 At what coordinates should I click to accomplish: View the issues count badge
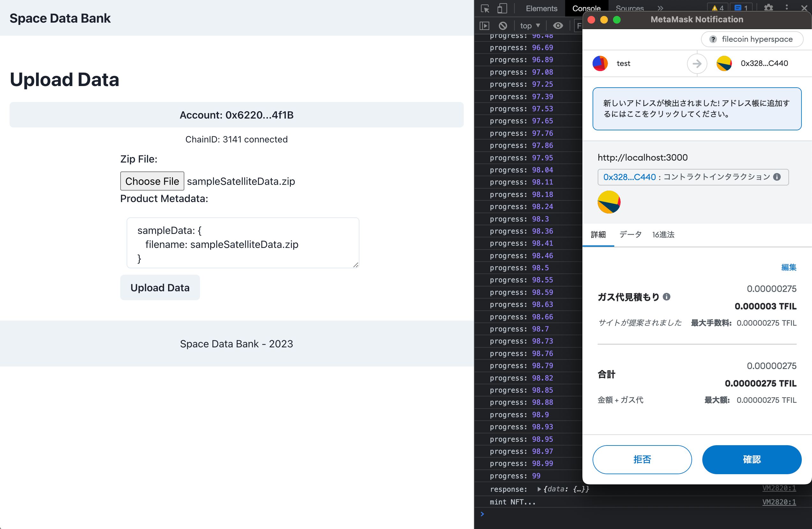click(x=741, y=8)
